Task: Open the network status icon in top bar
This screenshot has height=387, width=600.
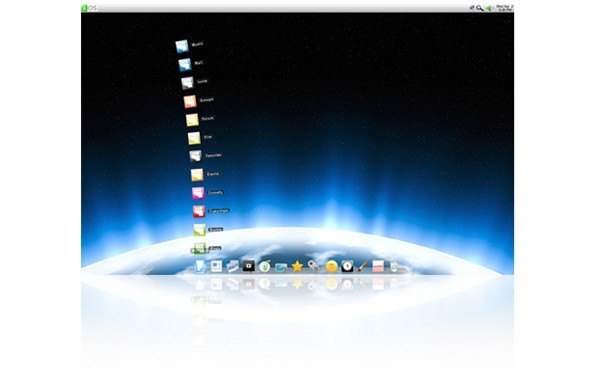Action: click(472, 8)
